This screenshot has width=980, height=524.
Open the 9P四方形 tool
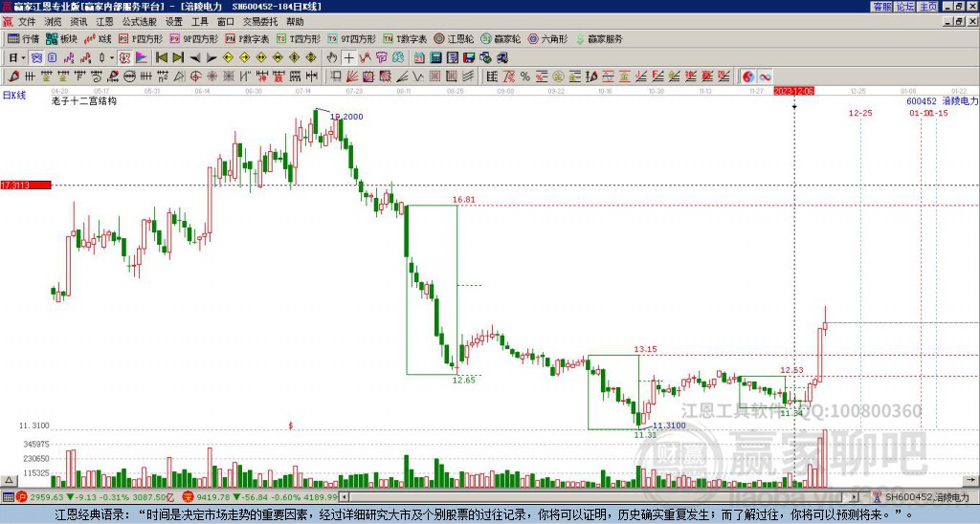click(x=194, y=38)
